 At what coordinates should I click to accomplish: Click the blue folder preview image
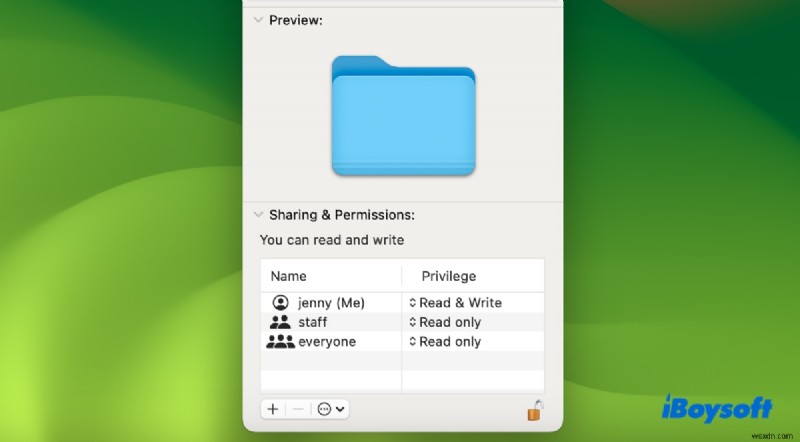pyautogui.click(x=404, y=116)
